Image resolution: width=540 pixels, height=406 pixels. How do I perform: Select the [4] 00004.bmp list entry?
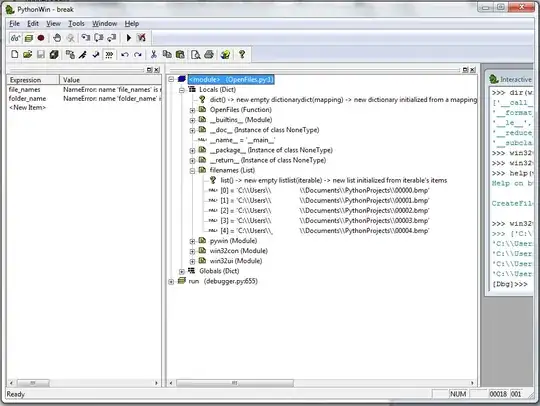(x=324, y=231)
